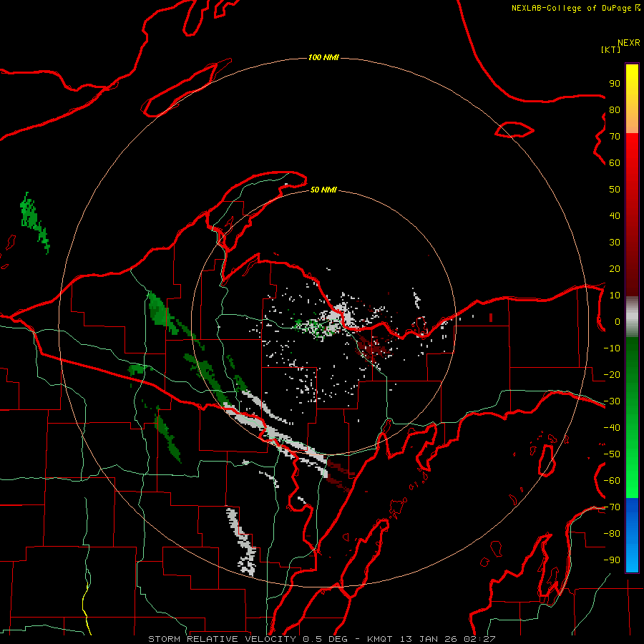Click the -50 value on velocity scale
The width and height of the screenshot is (644, 644).
(x=612, y=454)
